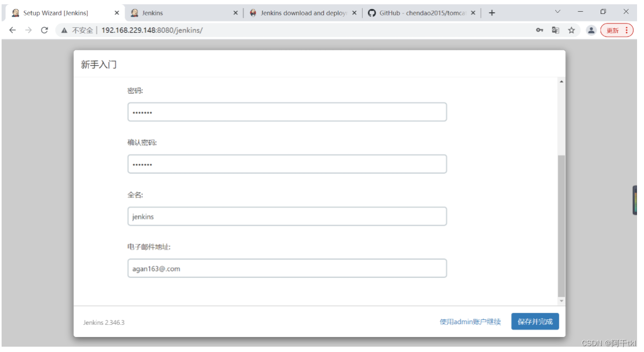Open a new browser tab
This screenshot has height=352, width=644.
point(492,13)
